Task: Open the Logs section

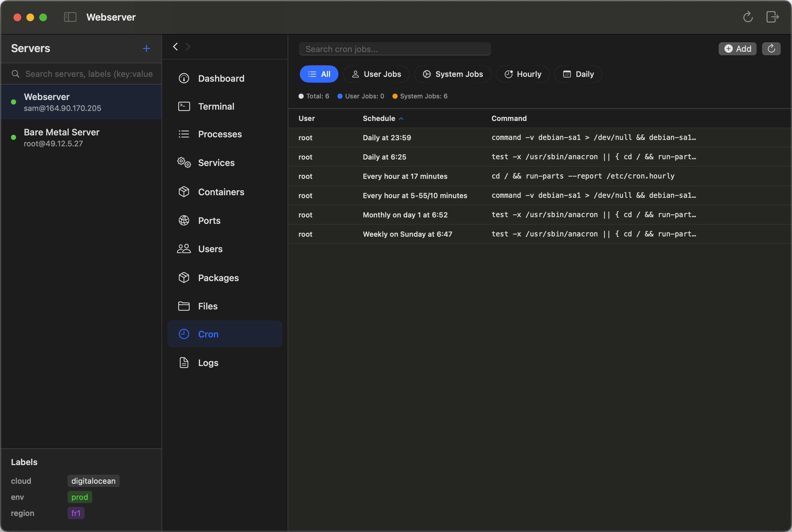Action: click(x=225, y=363)
